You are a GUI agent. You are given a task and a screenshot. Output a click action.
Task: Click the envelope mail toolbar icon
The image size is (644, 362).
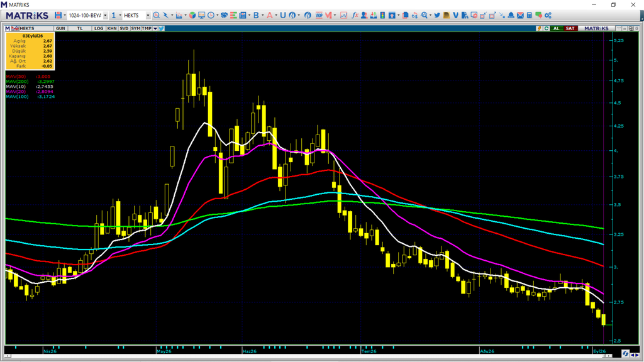click(x=520, y=15)
